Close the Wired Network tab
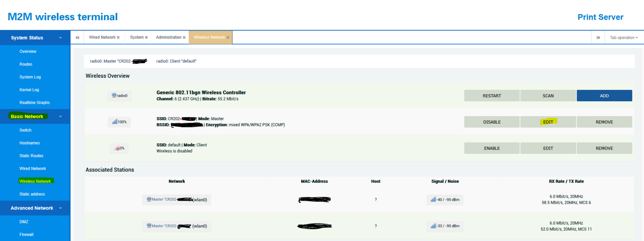Screen dimensions: 644x241 (x=118, y=37)
